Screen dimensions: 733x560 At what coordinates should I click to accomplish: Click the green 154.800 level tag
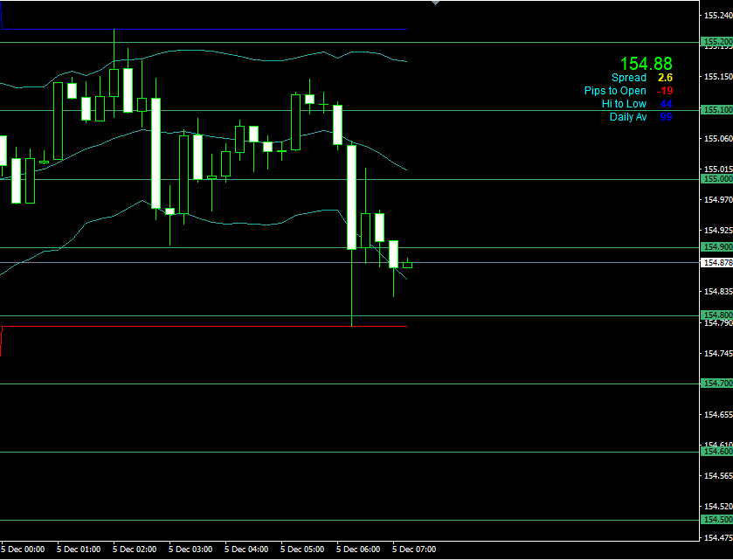[x=717, y=315]
